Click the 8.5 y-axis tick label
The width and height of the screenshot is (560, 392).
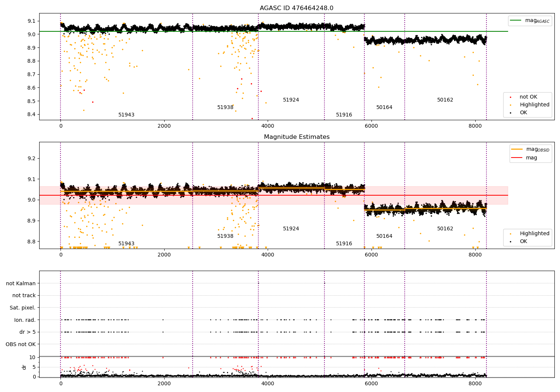(x=32, y=101)
